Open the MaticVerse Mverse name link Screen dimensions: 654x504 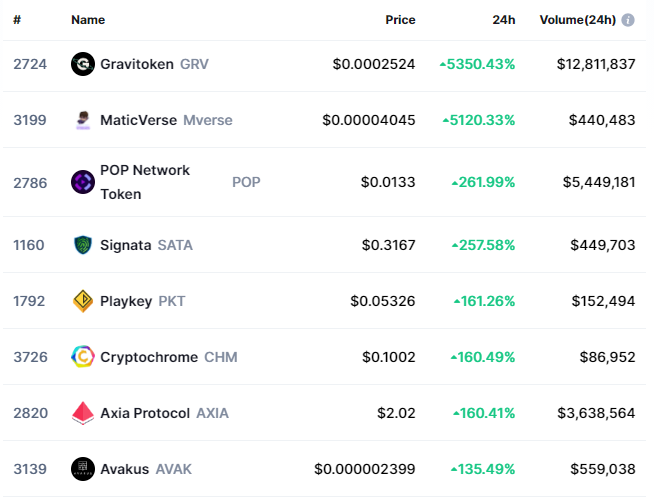tap(166, 120)
